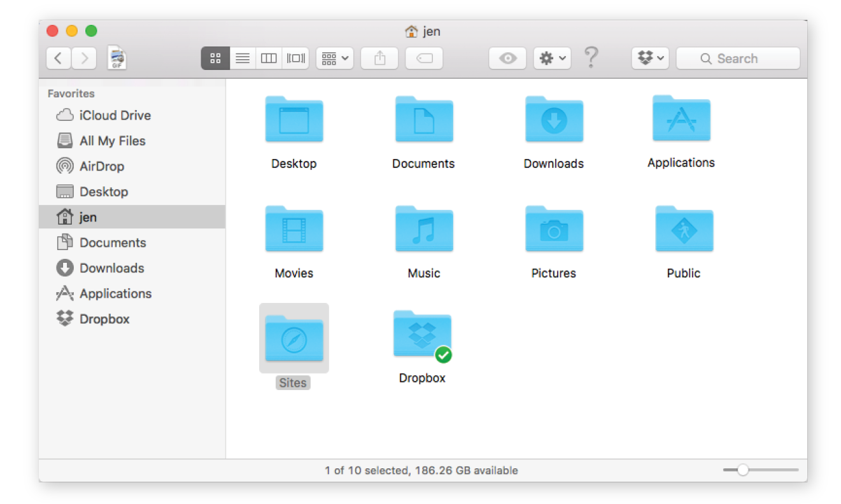Switch to list view
The height and width of the screenshot is (504, 841).
click(242, 59)
